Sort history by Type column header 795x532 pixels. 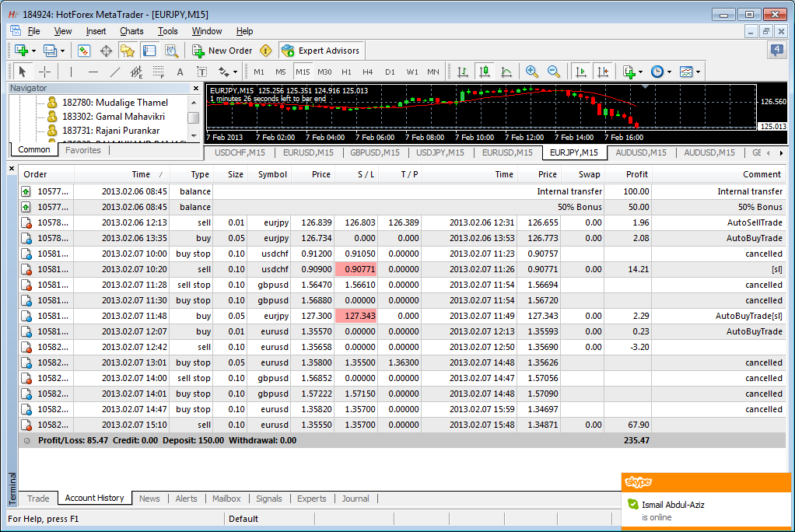coord(191,174)
